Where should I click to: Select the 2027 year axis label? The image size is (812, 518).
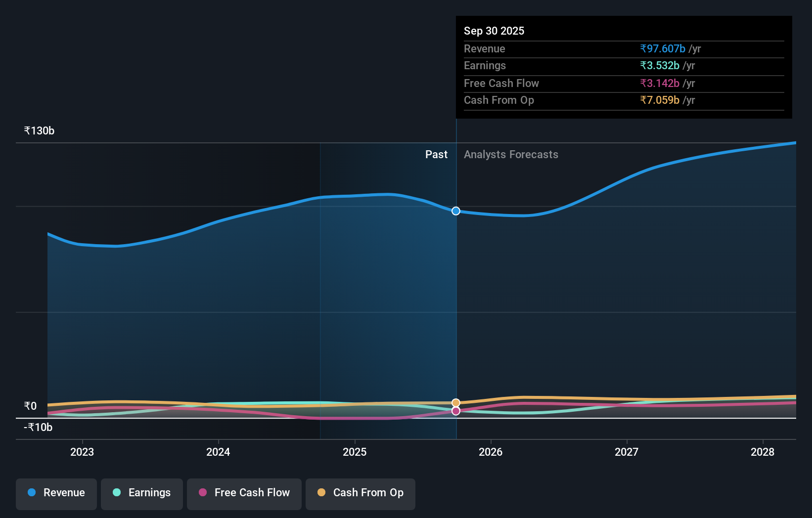627,452
